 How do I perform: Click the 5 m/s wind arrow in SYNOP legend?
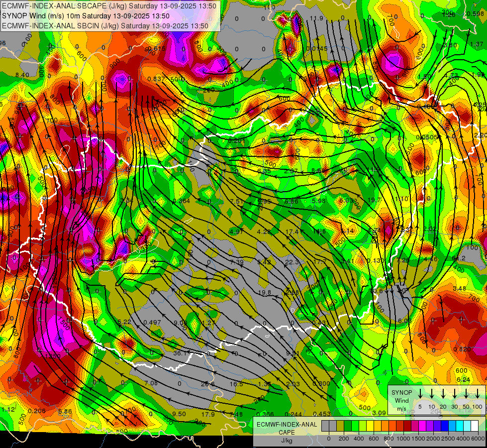point(420,394)
